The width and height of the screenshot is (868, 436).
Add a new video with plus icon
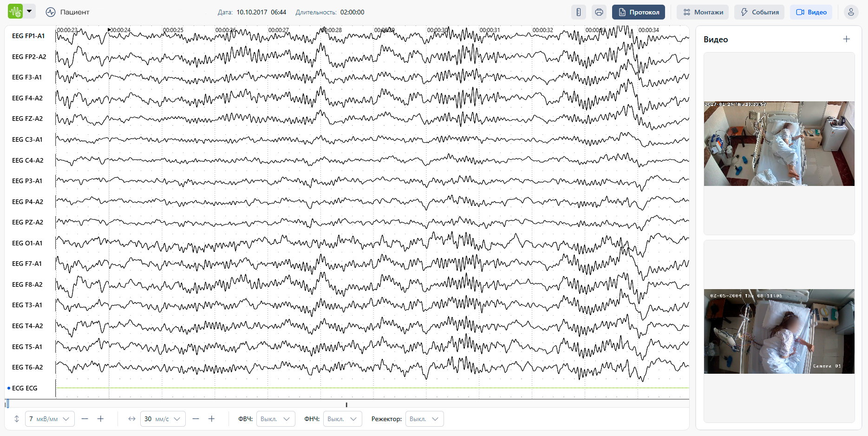click(x=846, y=40)
